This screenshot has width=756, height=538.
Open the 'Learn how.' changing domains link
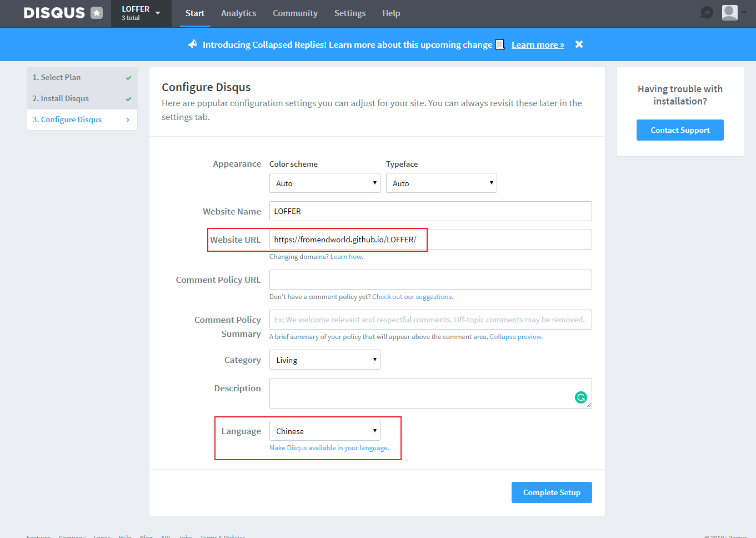tap(347, 257)
